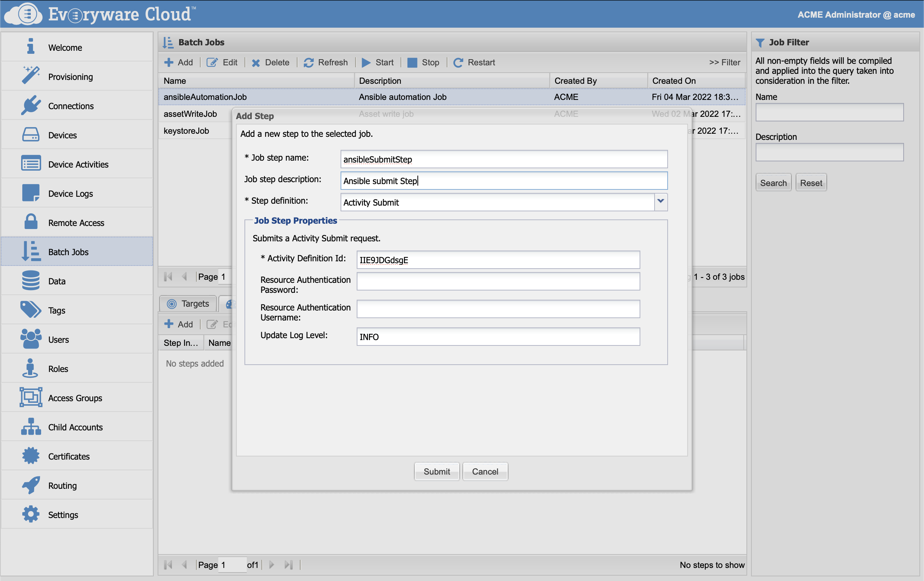Cancel the Add Step dialog

click(x=485, y=471)
